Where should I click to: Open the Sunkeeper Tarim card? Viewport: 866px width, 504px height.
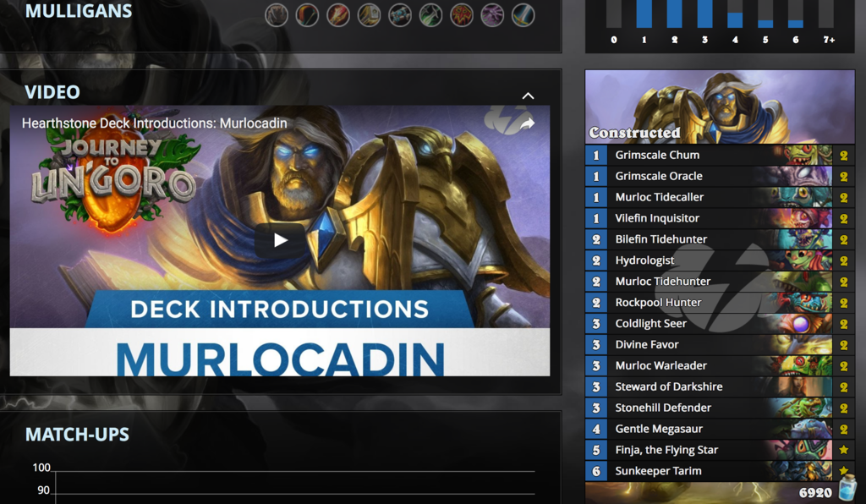coord(720,471)
